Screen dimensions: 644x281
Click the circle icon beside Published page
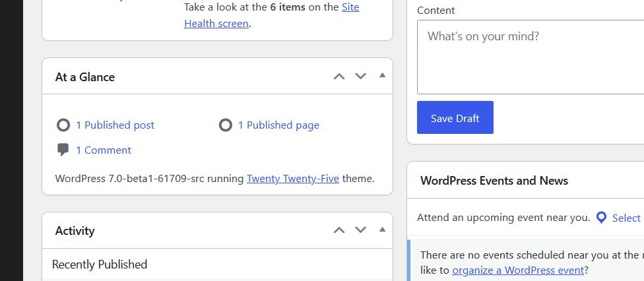point(226,125)
